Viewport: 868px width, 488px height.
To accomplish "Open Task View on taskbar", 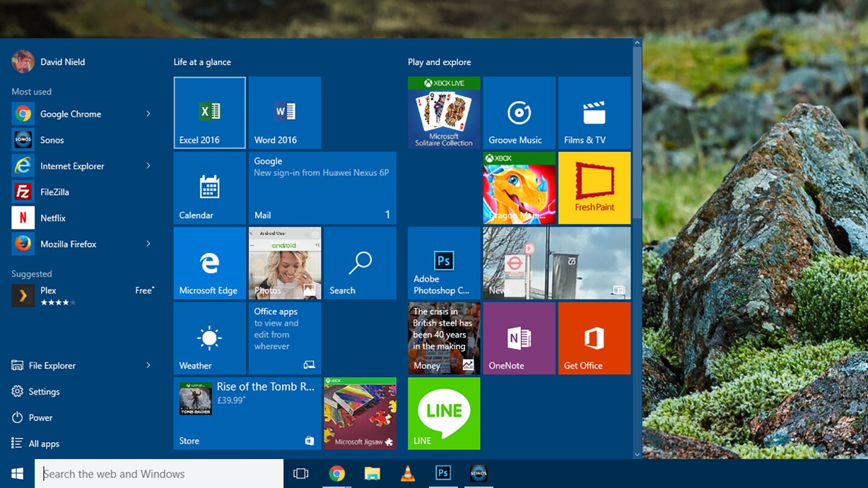I will tap(301, 474).
